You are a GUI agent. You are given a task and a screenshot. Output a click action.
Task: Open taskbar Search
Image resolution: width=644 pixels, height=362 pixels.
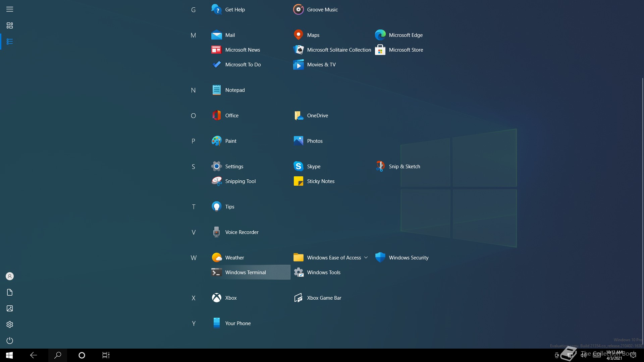pyautogui.click(x=58, y=355)
